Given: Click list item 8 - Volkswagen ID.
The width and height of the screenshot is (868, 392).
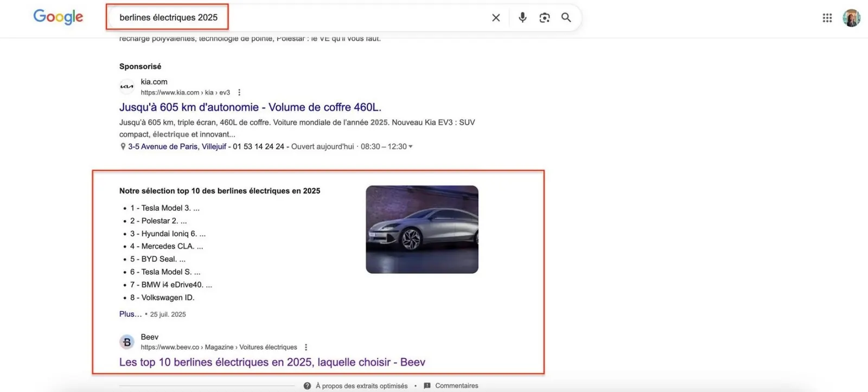Looking at the screenshot, I should click(x=162, y=298).
